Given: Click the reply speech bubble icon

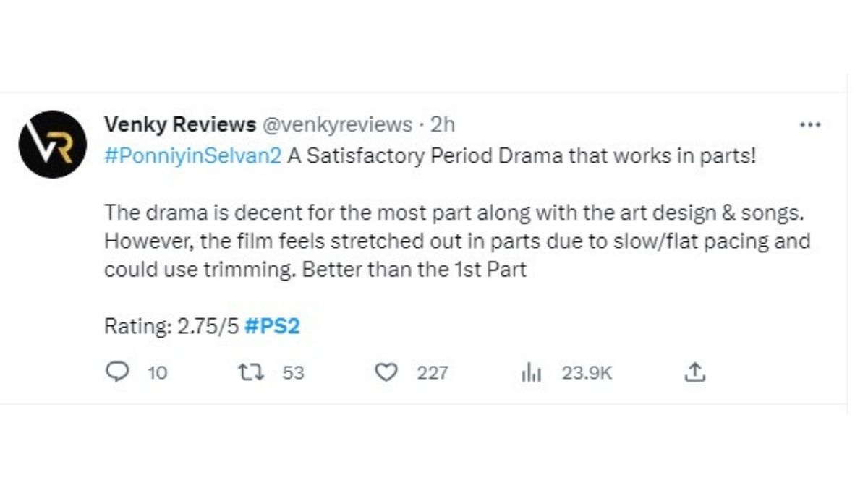Looking at the screenshot, I should point(116,372).
